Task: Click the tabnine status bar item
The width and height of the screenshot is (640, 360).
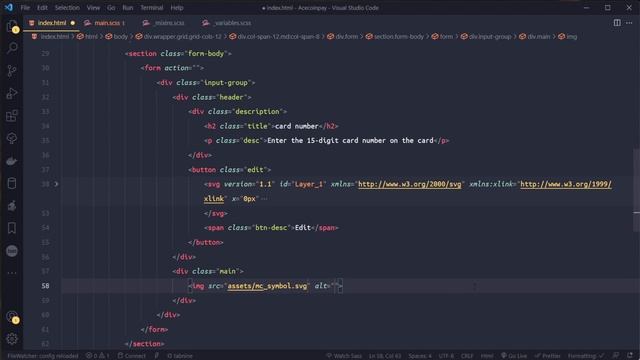Action: pyautogui.click(x=180, y=356)
